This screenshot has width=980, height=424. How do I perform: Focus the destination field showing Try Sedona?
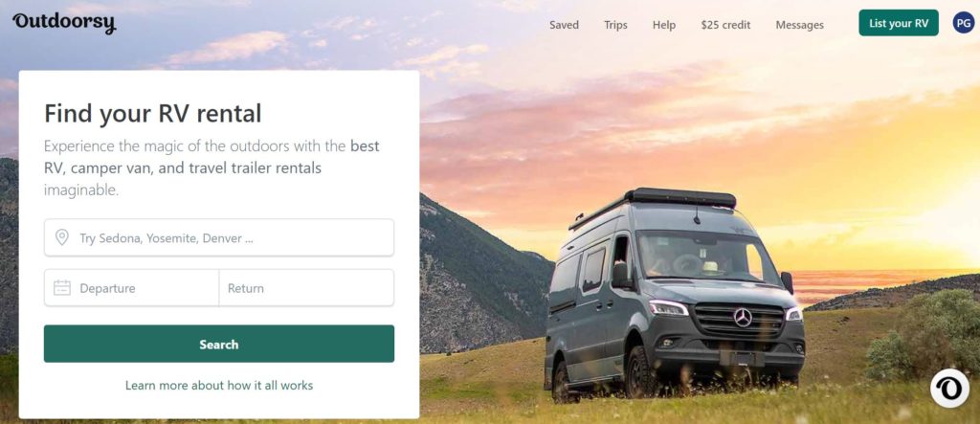tap(219, 237)
